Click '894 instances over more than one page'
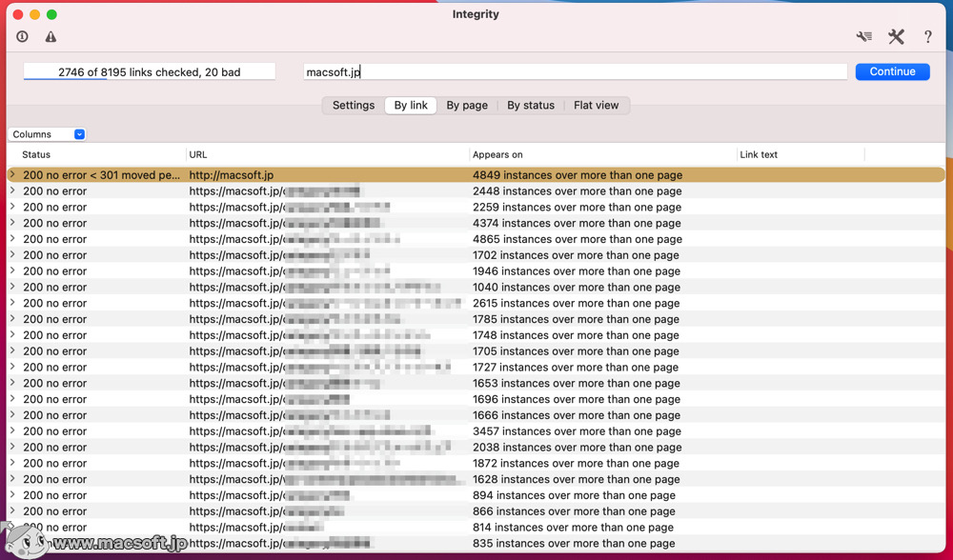The height and width of the screenshot is (560, 953). click(574, 495)
